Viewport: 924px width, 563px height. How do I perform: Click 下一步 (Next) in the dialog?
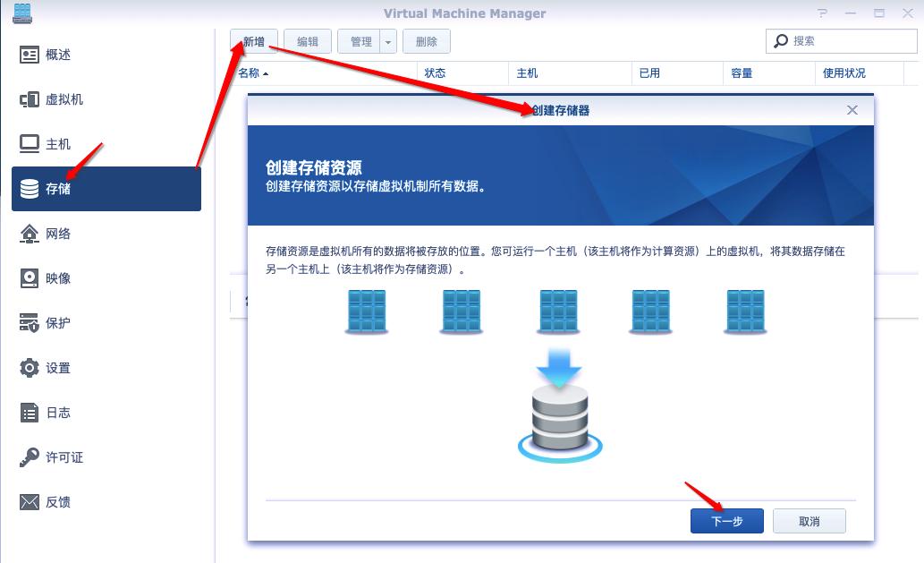tap(726, 520)
